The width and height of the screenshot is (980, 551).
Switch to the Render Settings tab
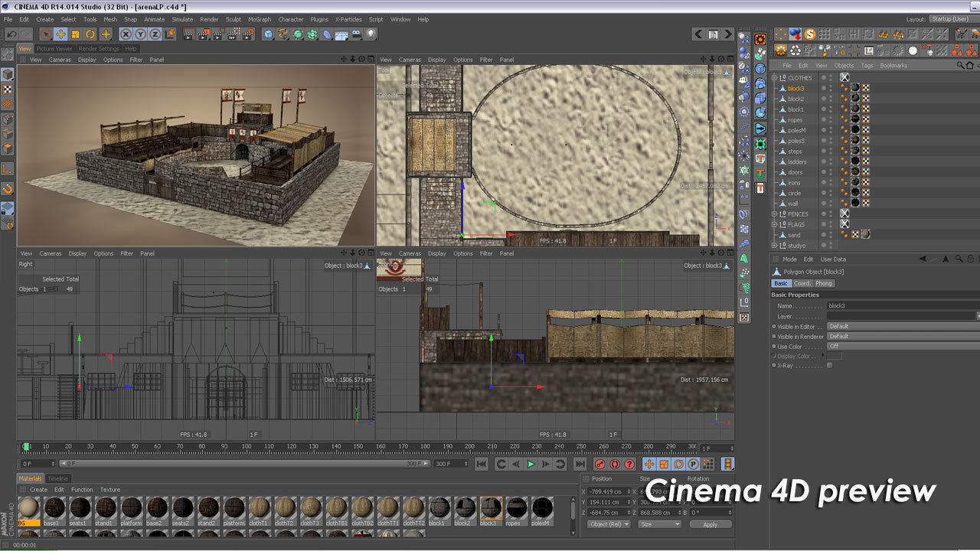(99, 49)
